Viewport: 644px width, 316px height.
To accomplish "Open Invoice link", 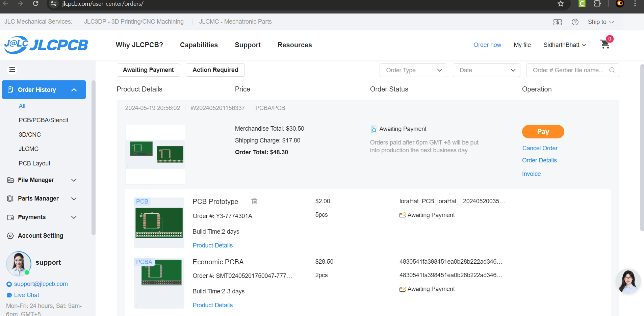I will 531,174.
